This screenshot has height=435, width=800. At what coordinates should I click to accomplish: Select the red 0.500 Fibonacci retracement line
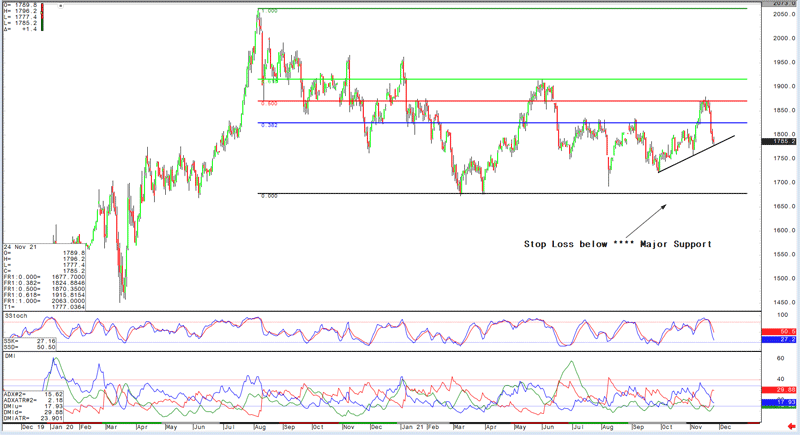500,101
